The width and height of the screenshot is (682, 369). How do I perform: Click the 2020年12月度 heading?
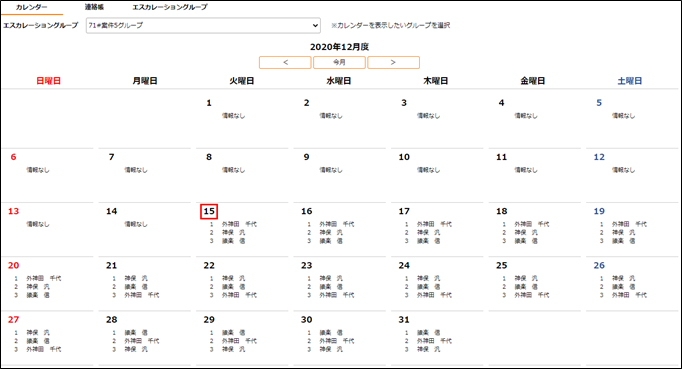[x=339, y=47]
